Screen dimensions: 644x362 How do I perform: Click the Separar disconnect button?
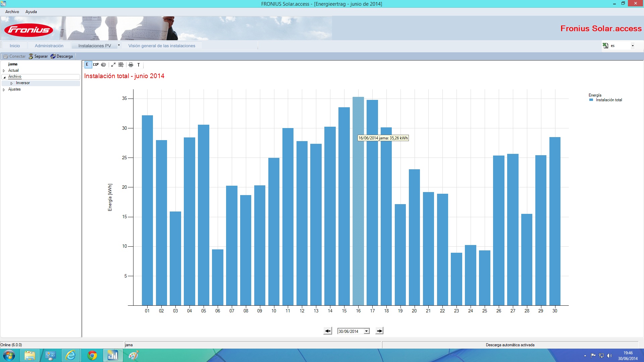click(38, 56)
